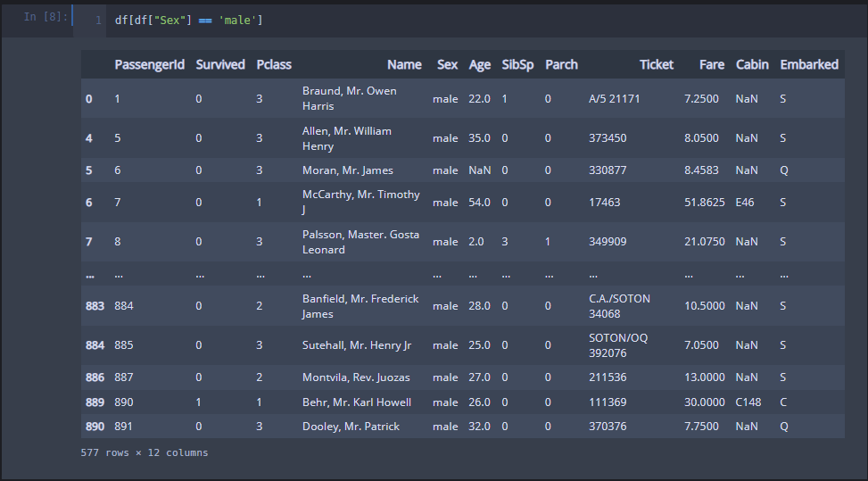Click ticket value 17463
The image size is (868, 481).
(605, 203)
